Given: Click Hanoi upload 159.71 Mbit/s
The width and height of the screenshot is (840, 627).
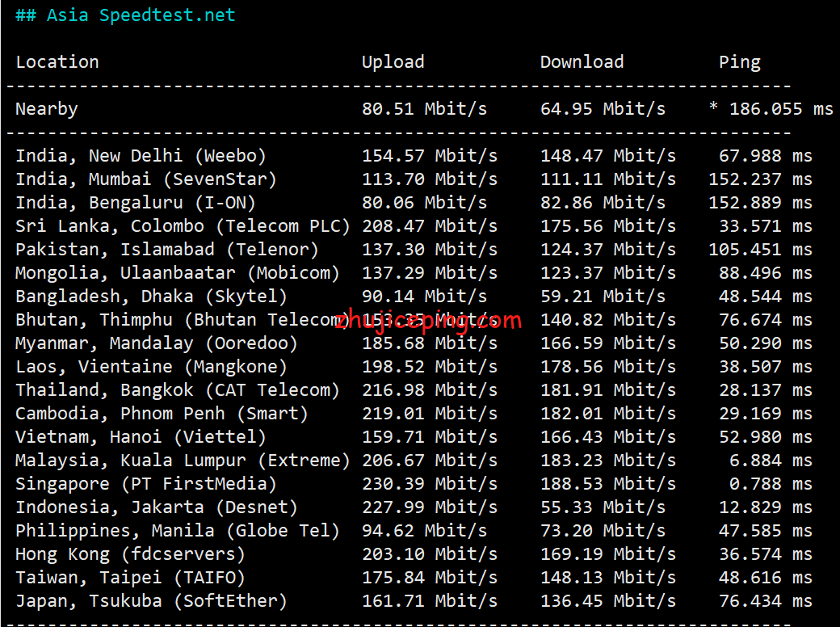Looking at the screenshot, I should coord(430,437).
